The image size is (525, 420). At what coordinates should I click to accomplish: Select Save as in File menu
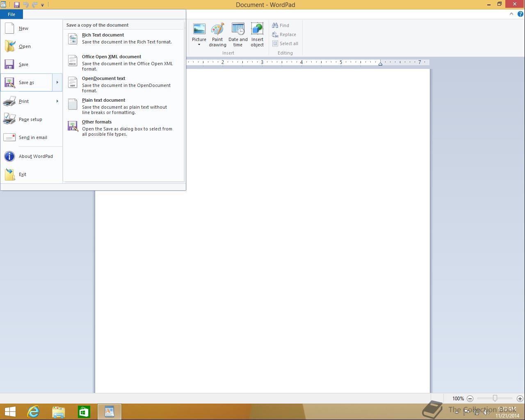pos(26,82)
